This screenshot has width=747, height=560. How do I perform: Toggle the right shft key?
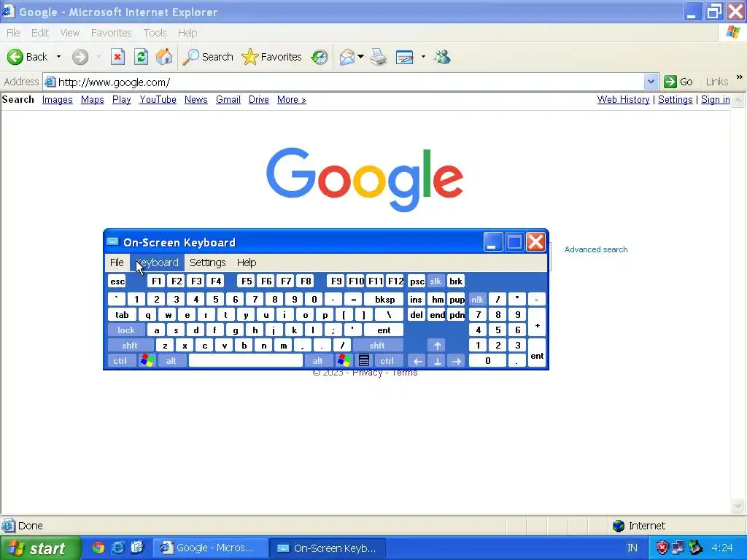click(377, 345)
